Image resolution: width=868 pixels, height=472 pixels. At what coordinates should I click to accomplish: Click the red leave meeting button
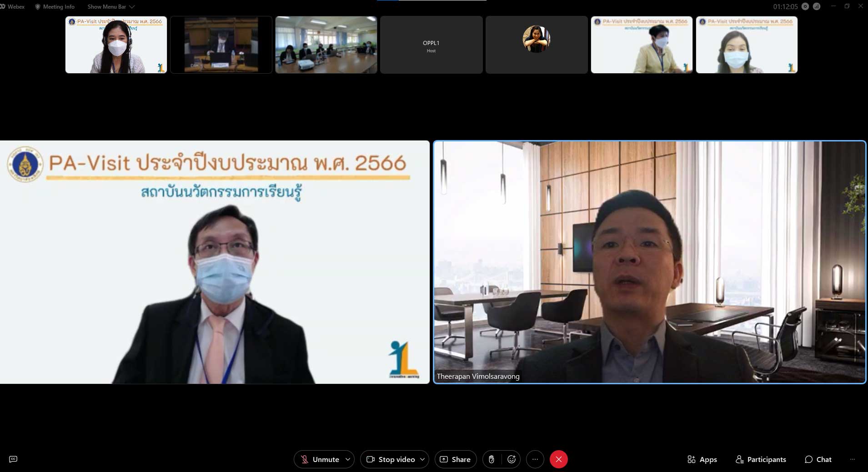pyautogui.click(x=559, y=459)
